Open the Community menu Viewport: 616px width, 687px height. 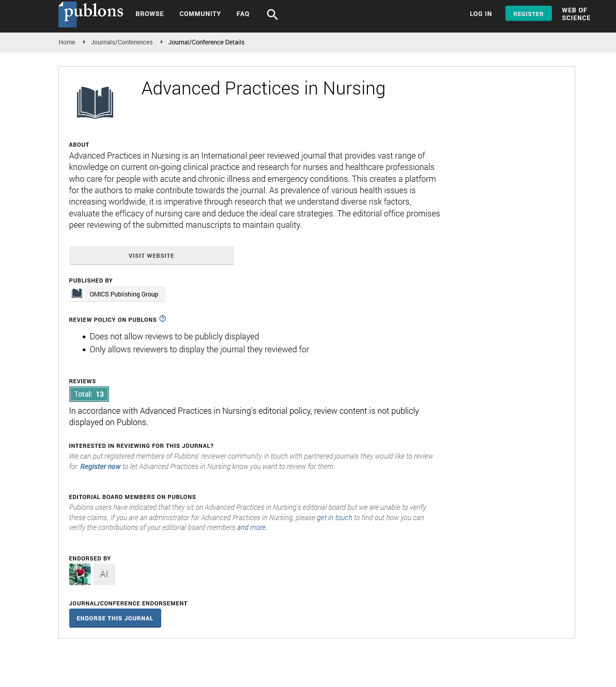tap(200, 14)
